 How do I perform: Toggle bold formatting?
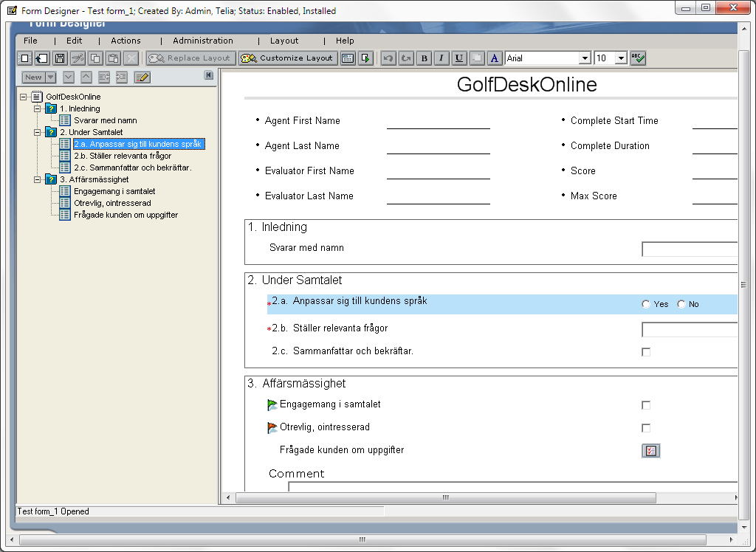424,58
